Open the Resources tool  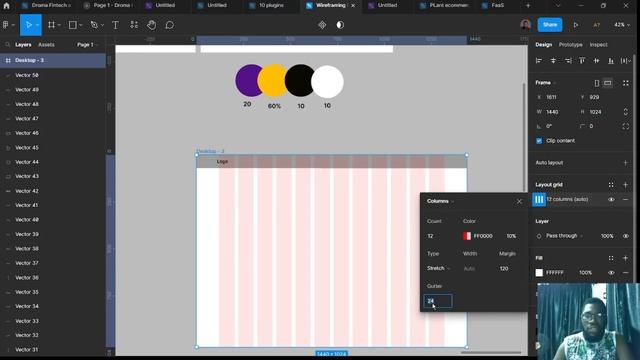coord(134,25)
